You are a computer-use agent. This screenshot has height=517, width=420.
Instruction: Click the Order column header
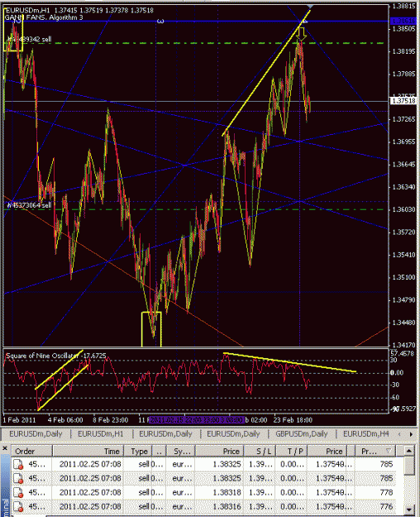click(x=31, y=451)
